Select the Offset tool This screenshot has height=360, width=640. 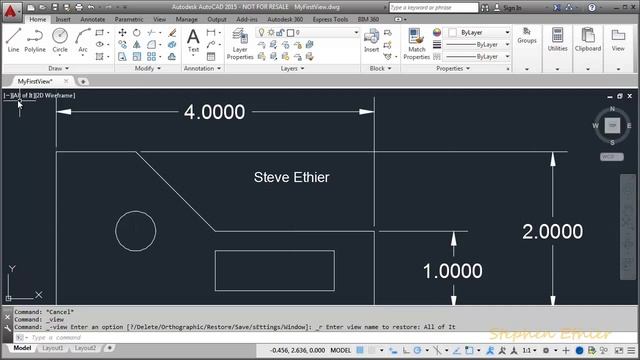point(172,56)
